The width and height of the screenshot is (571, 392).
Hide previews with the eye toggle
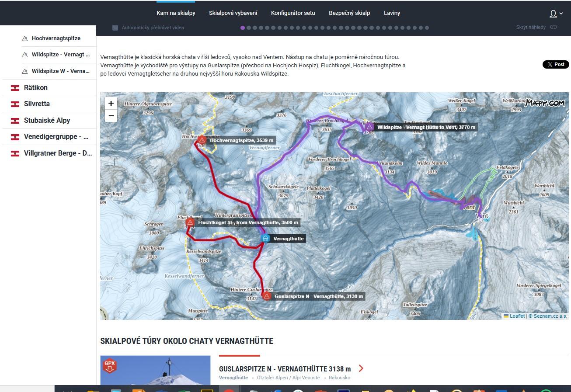pyautogui.click(x=554, y=27)
